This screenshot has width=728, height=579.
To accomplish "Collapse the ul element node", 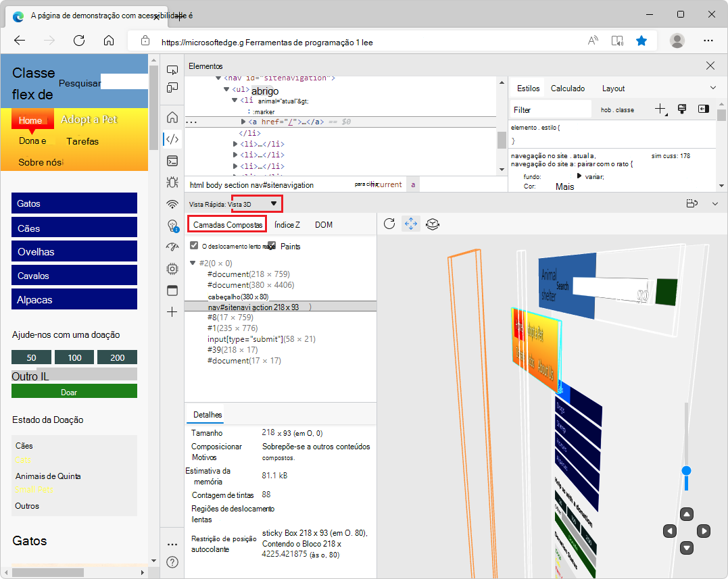I will click(x=226, y=89).
